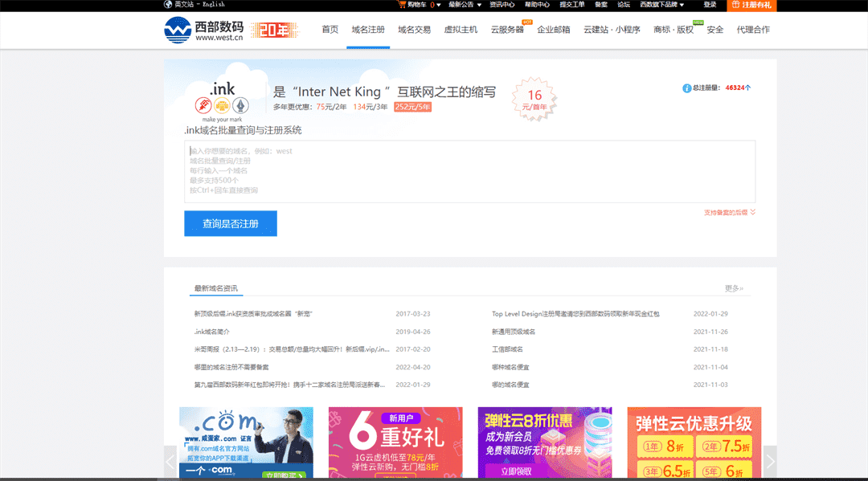
Task: Click the 立即领取 button on purple banner
Action: pyautogui.click(x=516, y=471)
